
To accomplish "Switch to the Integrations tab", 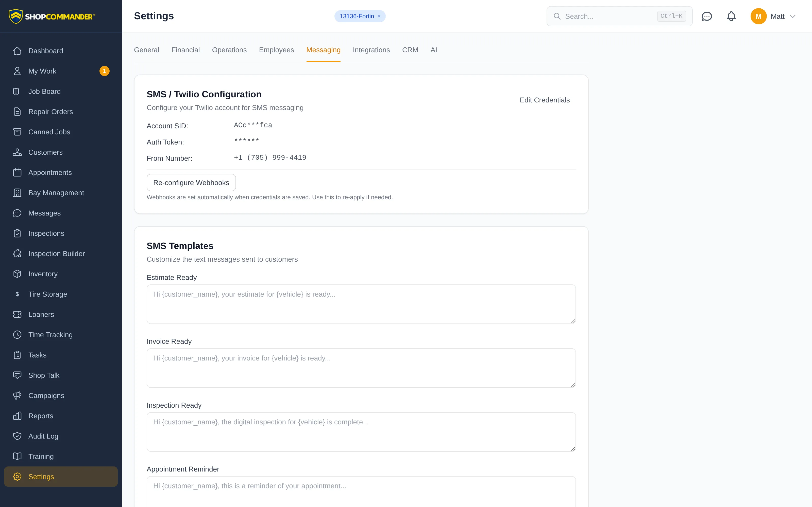I will click(x=371, y=50).
